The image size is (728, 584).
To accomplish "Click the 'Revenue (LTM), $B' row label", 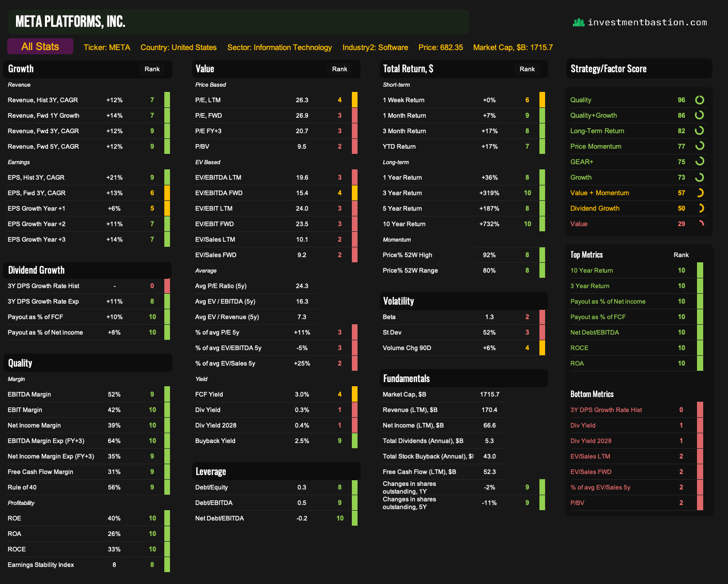I will (410, 409).
